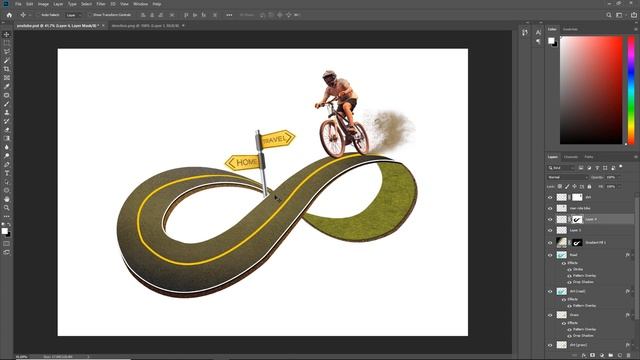The image size is (640, 360).
Task: Switch to the Paths tab
Action: coord(589,157)
